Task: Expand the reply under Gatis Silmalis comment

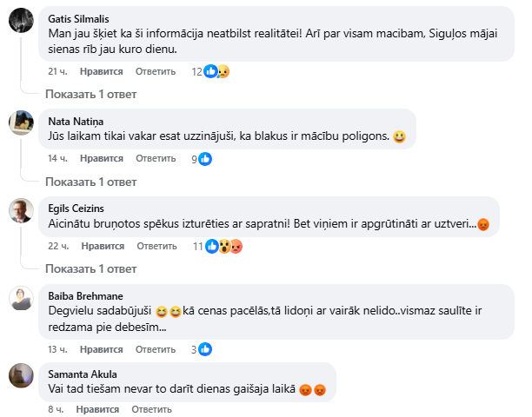Action: tap(90, 94)
